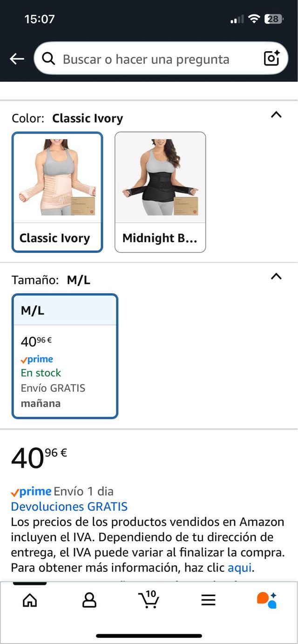This screenshot has width=298, height=644.
Task: Open the shopping cart with 10 items
Action: tap(148, 600)
